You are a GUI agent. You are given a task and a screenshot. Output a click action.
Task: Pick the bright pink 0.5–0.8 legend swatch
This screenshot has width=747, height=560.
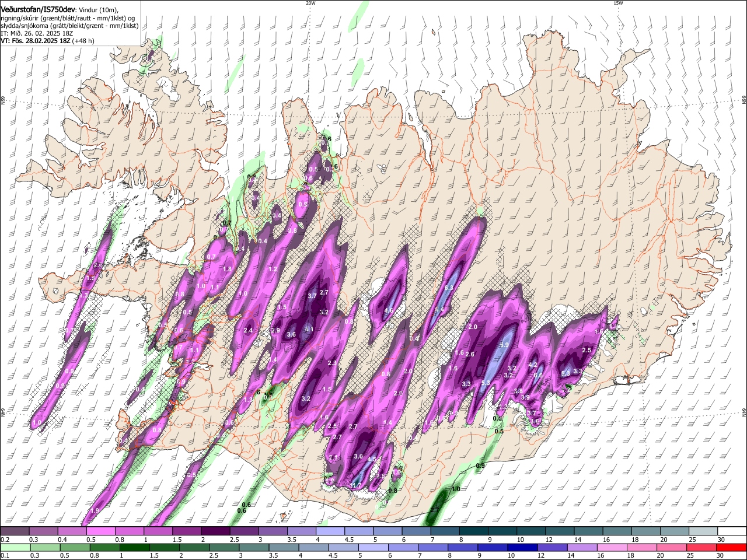click(x=102, y=531)
